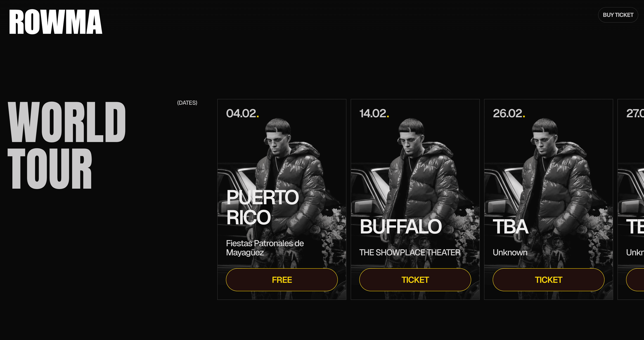Viewport: 644px width, 340px height.
Task: Click THE SHOWPLACE THEATER venue text
Action: pyautogui.click(x=410, y=252)
